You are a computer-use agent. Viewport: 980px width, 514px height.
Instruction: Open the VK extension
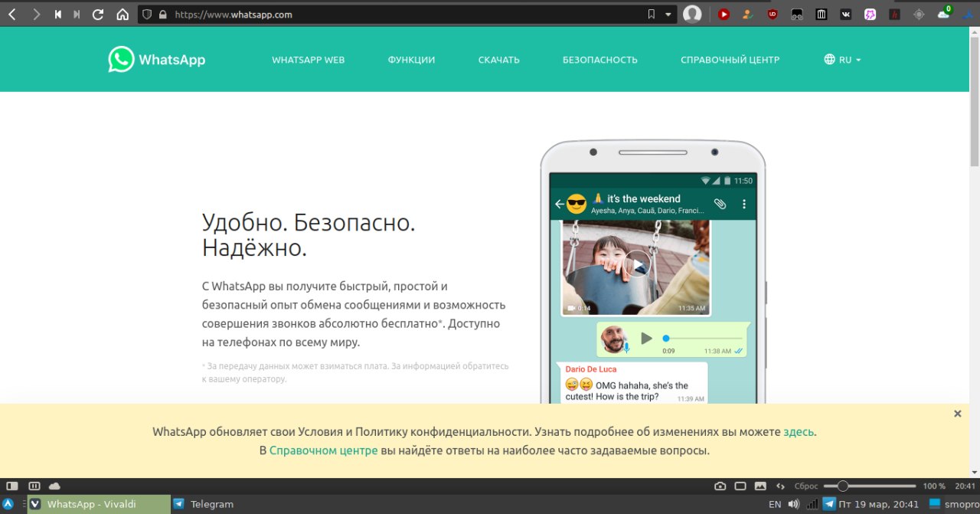click(846, 14)
